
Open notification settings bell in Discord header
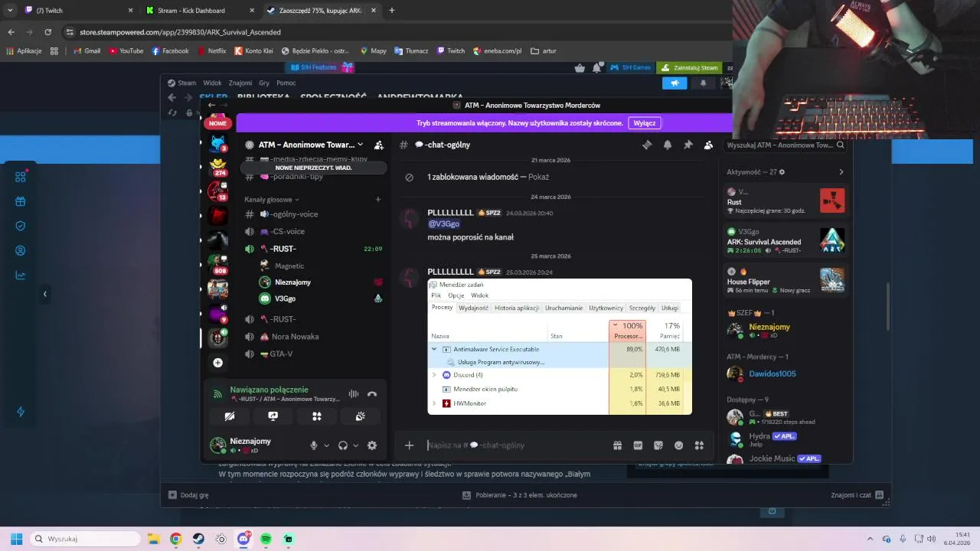(x=668, y=145)
